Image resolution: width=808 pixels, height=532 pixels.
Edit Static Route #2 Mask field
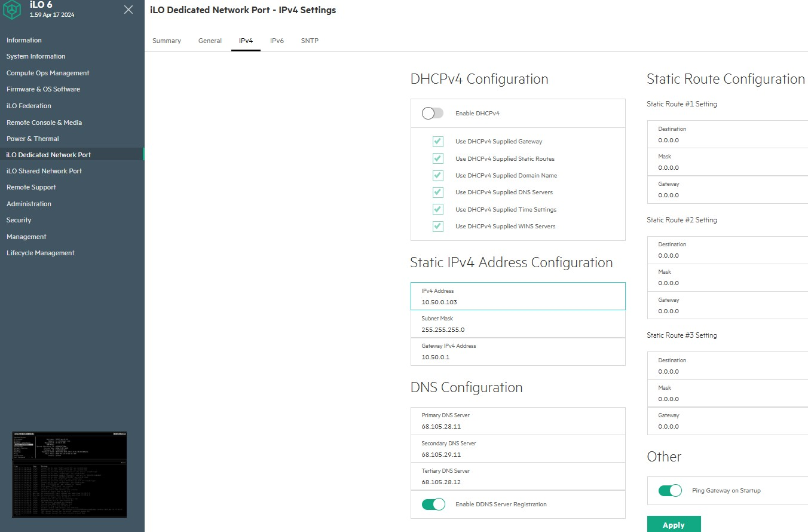727,277
